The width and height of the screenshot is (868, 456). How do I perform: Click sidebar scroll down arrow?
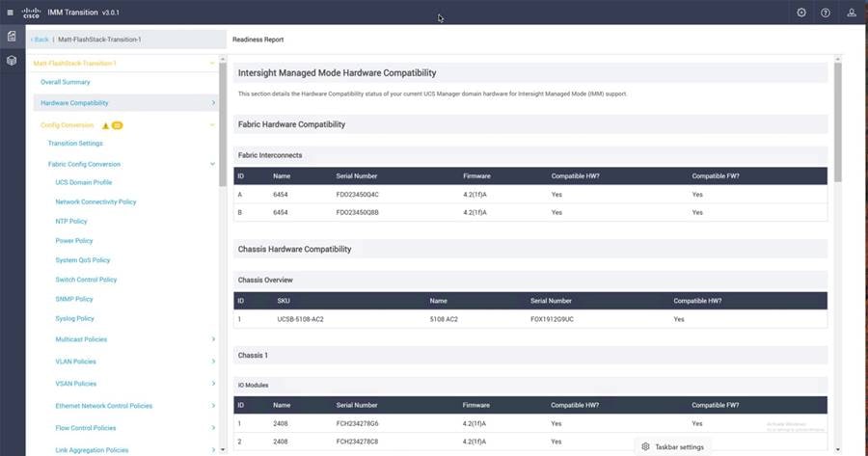click(223, 449)
